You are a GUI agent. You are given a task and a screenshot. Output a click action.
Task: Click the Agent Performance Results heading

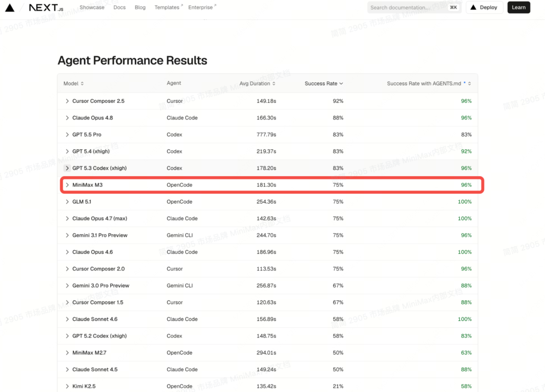click(x=132, y=61)
